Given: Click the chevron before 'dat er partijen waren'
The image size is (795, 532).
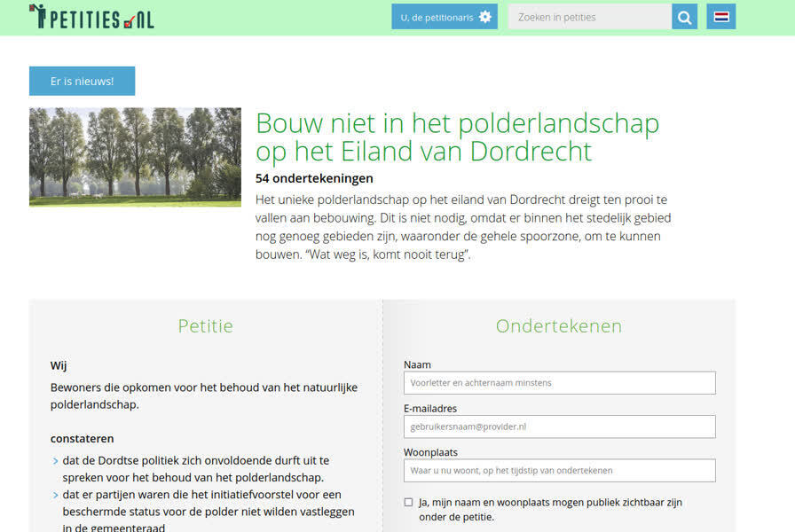Looking at the screenshot, I should pyautogui.click(x=55, y=495).
